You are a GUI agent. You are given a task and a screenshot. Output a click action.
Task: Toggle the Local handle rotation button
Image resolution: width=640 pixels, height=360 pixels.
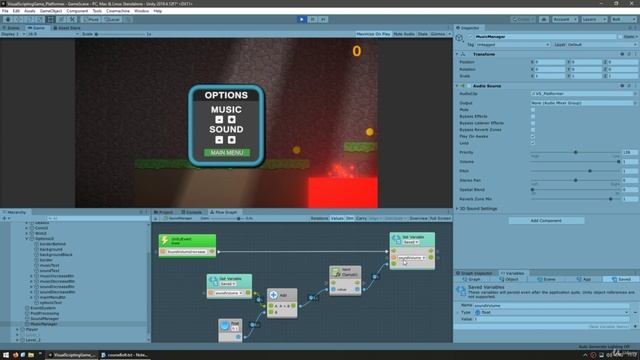coord(111,19)
